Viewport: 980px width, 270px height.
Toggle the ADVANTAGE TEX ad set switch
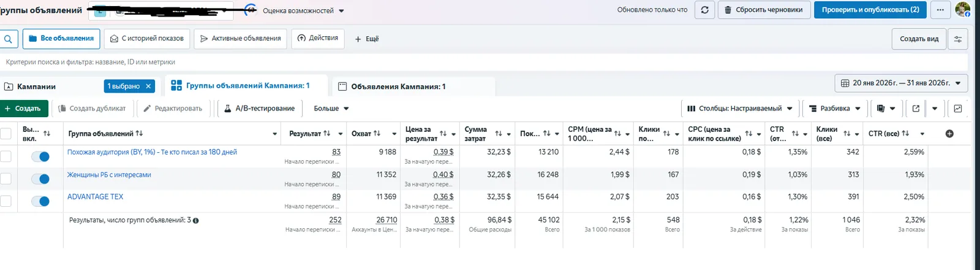[x=40, y=201]
